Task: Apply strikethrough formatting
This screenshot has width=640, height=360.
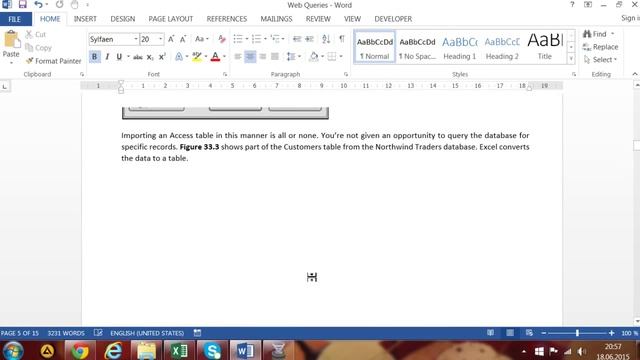Action: click(138, 57)
